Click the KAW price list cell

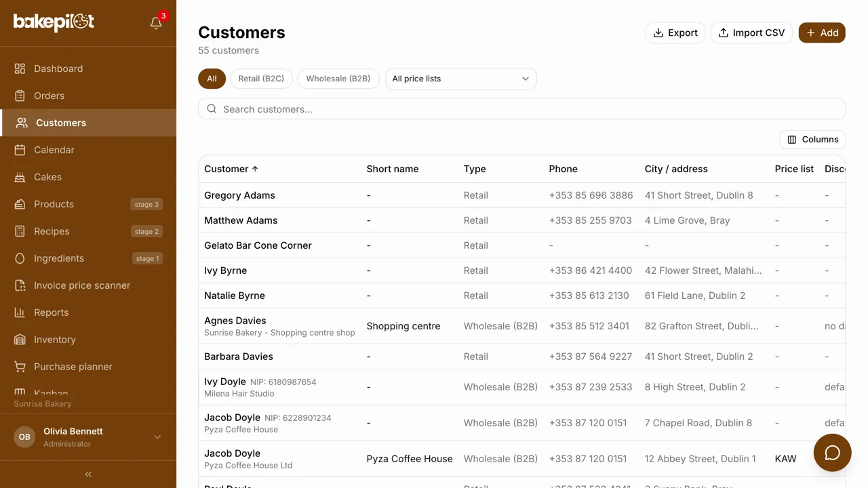(x=785, y=459)
